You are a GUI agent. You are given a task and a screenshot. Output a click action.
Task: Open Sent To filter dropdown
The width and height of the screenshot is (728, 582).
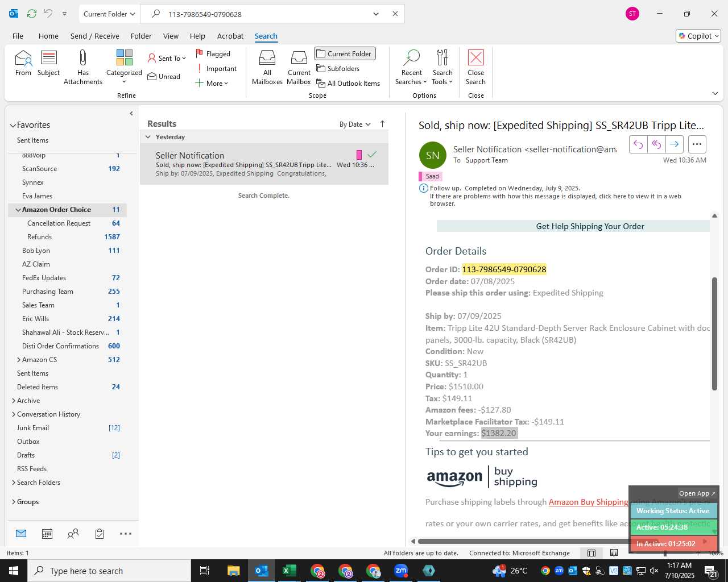(x=167, y=58)
